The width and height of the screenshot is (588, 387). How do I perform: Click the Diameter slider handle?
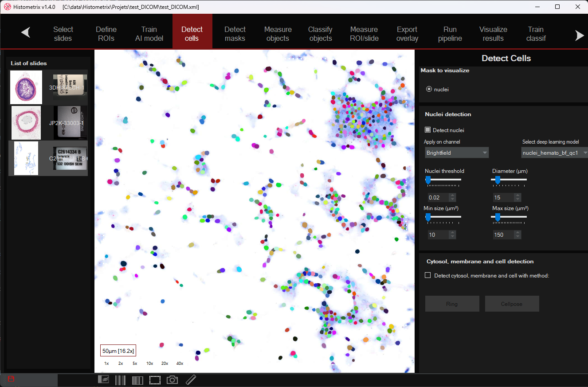(x=498, y=180)
